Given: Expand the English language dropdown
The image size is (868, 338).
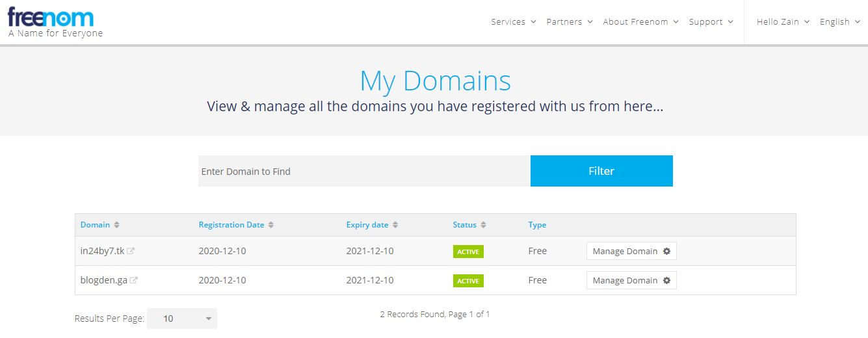Looking at the screenshot, I should pos(839,21).
